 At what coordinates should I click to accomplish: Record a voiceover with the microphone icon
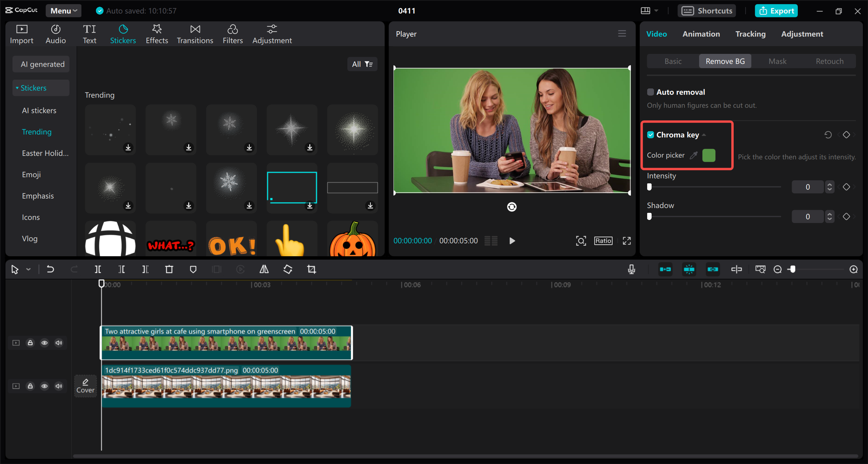631,269
